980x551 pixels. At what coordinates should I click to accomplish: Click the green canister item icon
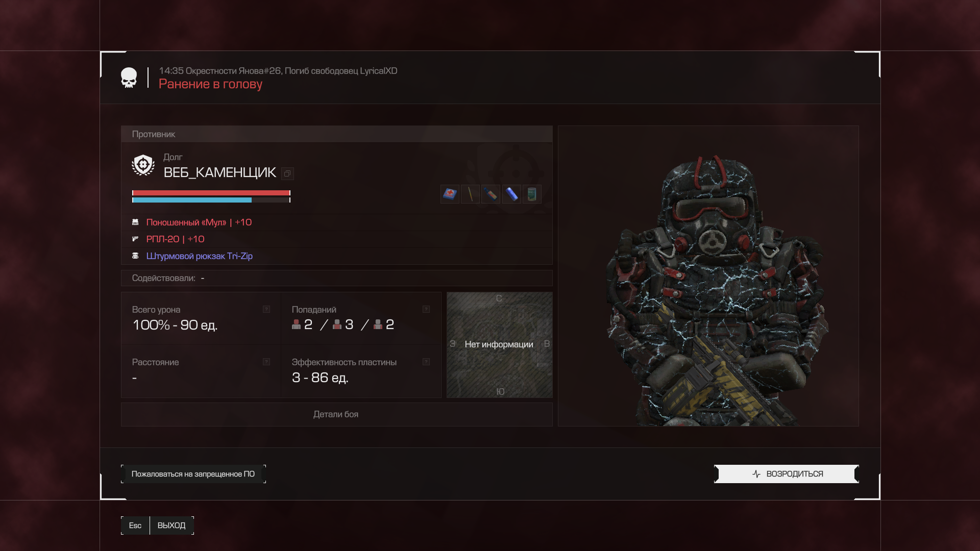[532, 194]
